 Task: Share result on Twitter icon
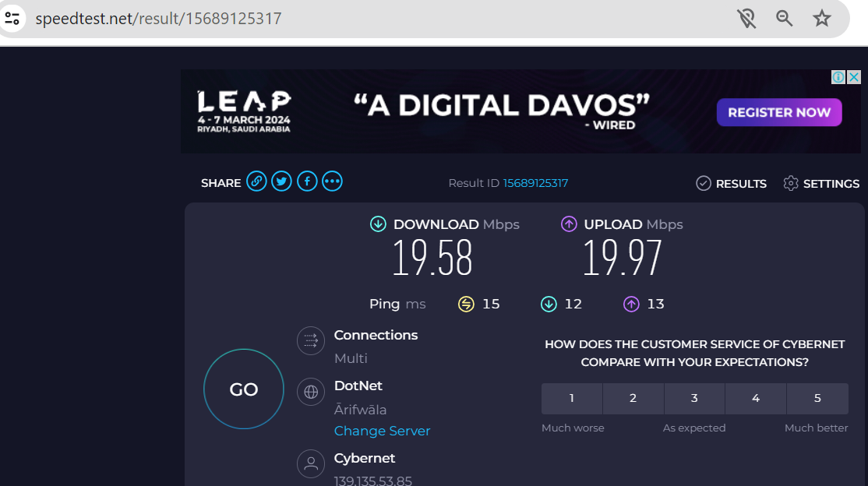282,181
